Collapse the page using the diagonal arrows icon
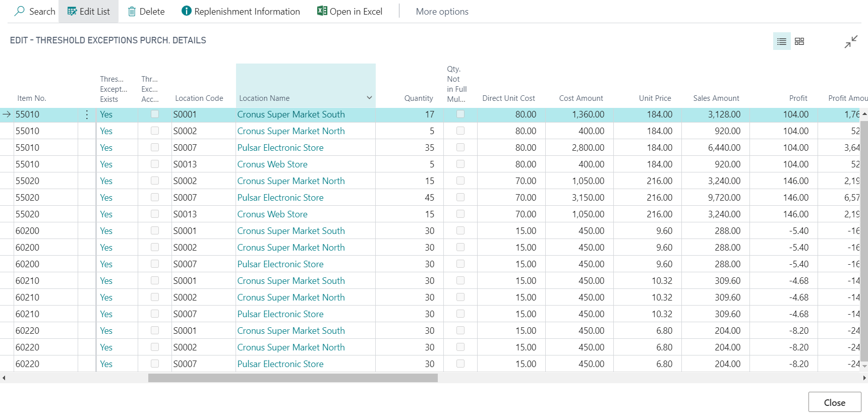The image size is (868, 418). [851, 41]
